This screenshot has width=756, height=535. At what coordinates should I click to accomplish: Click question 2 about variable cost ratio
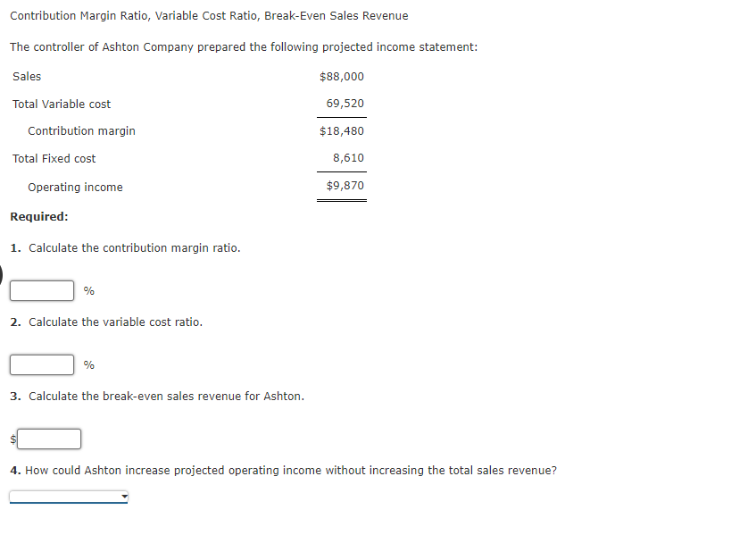pos(107,322)
